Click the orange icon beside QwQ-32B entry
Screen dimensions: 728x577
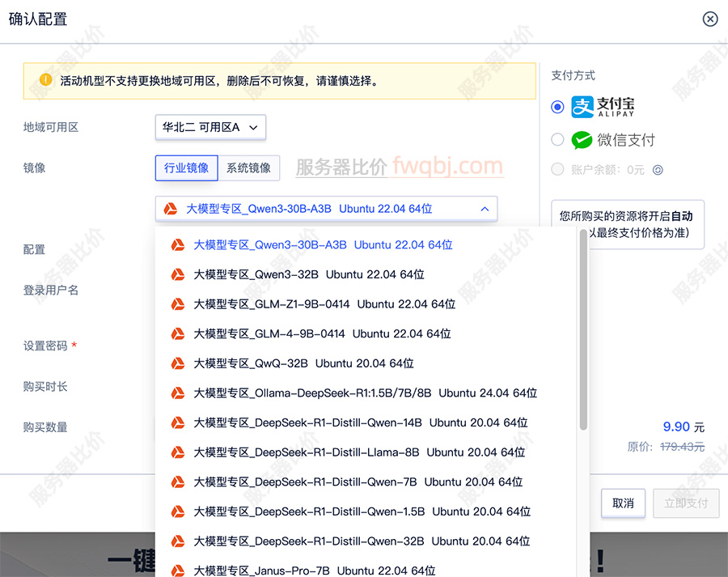(178, 363)
